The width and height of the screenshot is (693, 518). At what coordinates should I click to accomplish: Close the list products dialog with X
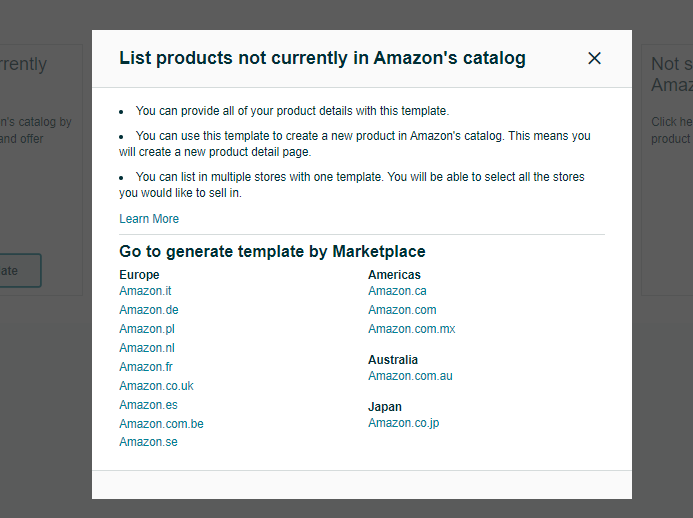click(594, 58)
